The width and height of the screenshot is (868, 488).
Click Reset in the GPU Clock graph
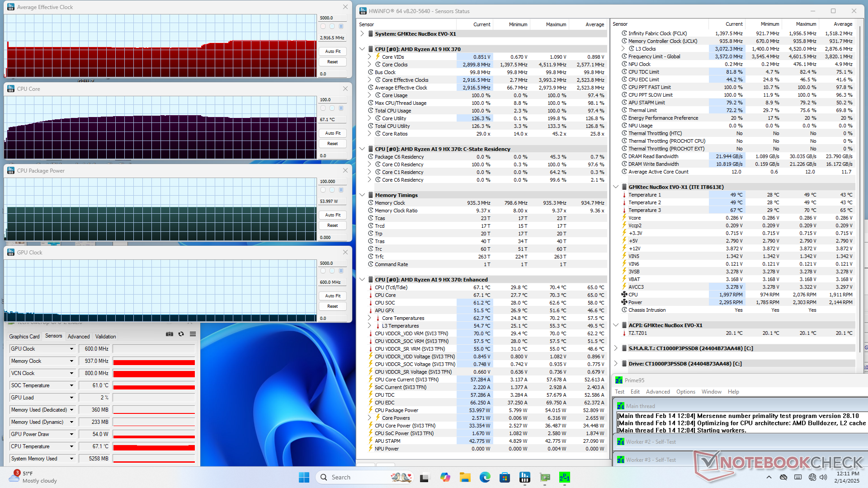[333, 306]
